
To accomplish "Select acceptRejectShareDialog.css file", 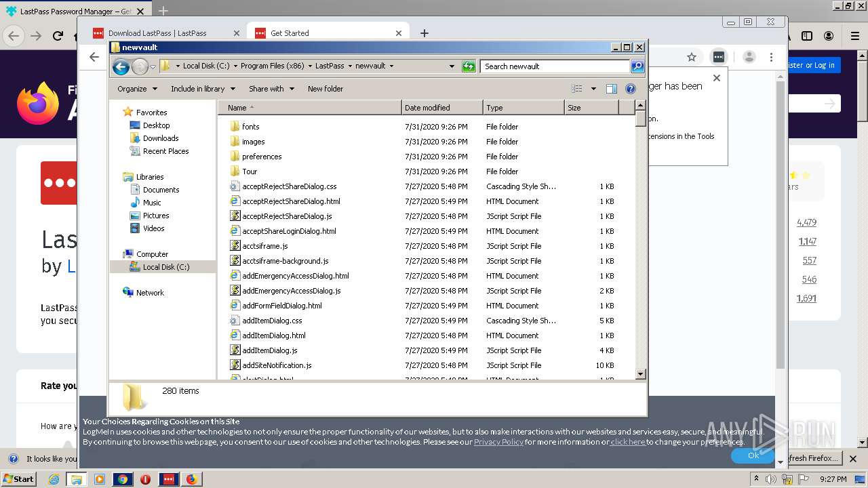I will tap(289, 186).
